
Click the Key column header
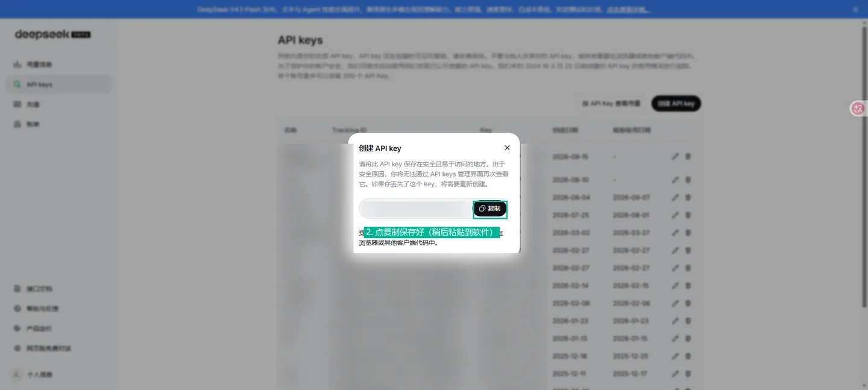[x=486, y=130]
